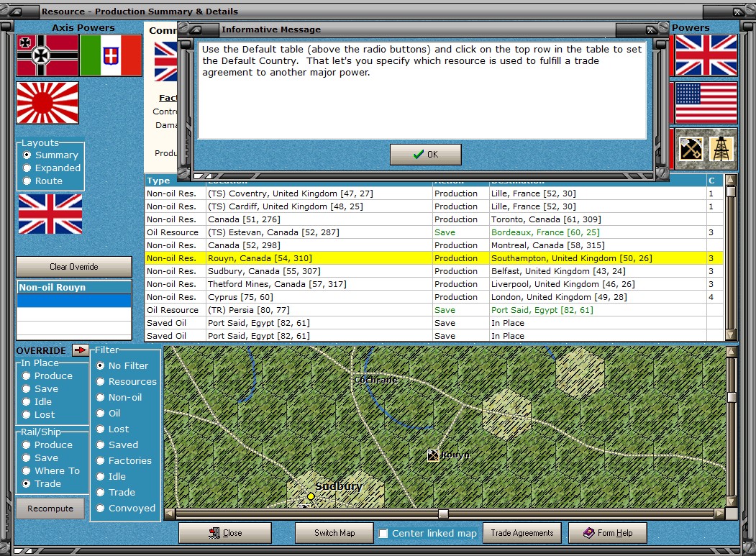Viewport: 756px width, 556px height.
Task: Select the Expanded layout radio button
Action: 27,168
